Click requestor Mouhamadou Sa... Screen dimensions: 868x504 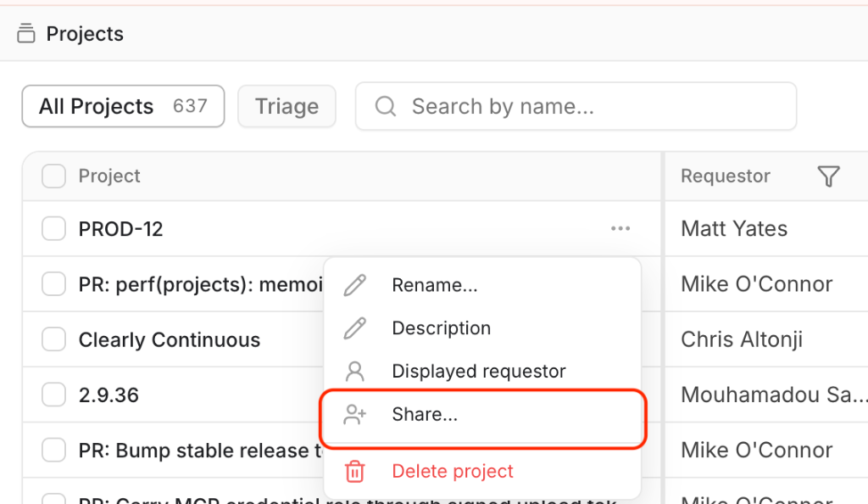pos(774,395)
